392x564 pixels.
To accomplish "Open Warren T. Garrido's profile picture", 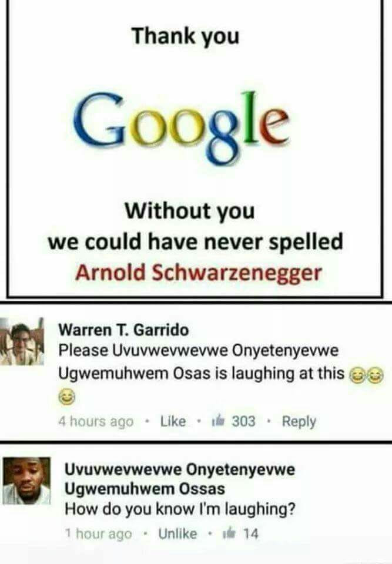I will tap(22, 341).
